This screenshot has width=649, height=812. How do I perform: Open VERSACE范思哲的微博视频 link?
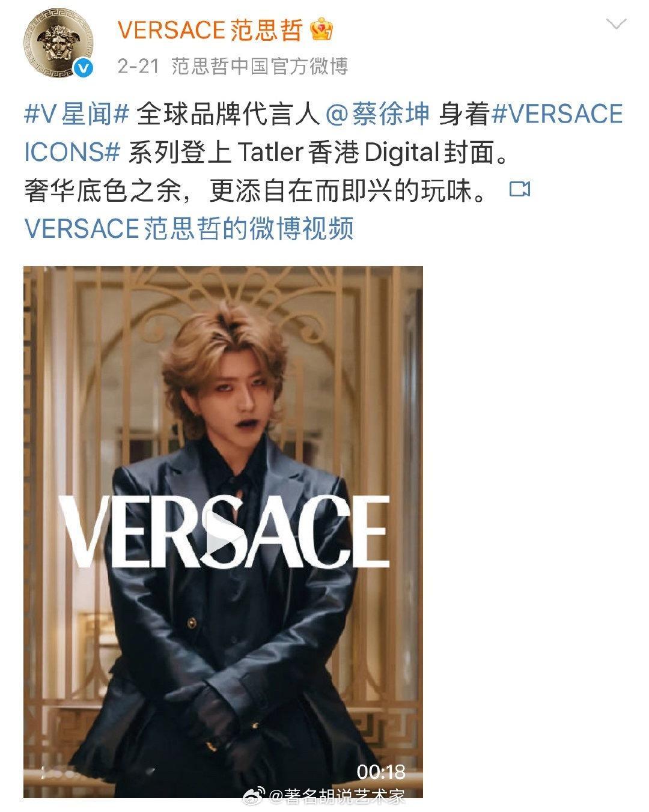tap(189, 228)
